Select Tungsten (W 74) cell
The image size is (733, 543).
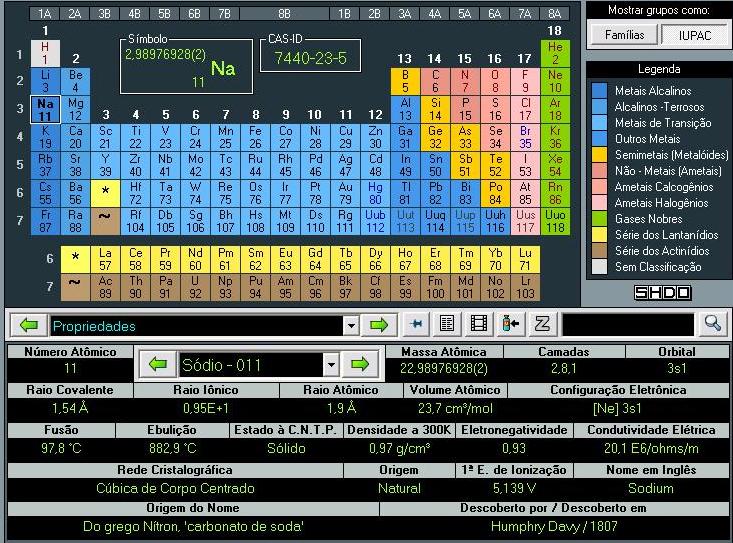click(195, 193)
